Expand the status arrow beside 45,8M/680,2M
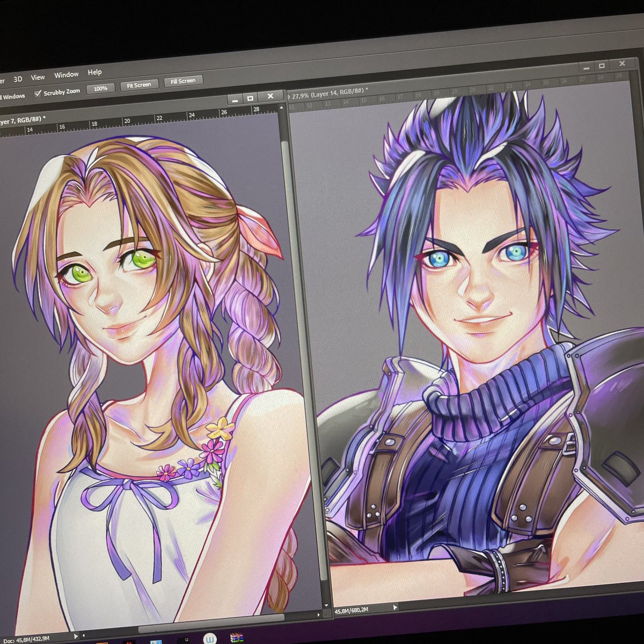This screenshot has width=644, height=644. [x=396, y=608]
